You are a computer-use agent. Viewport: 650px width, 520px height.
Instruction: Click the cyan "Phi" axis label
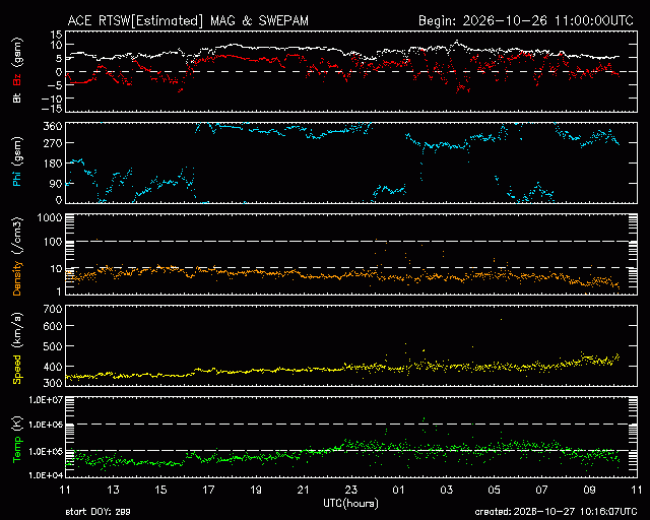17,179
